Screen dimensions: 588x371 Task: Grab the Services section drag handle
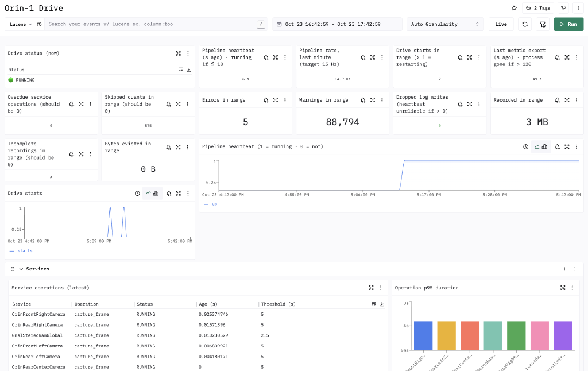[13, 269]
